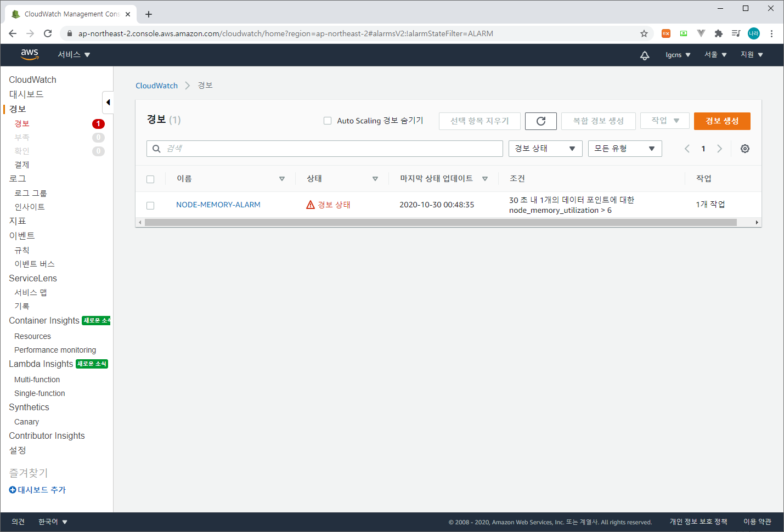Open the privacy policy footer link

(x=698, y=522)
